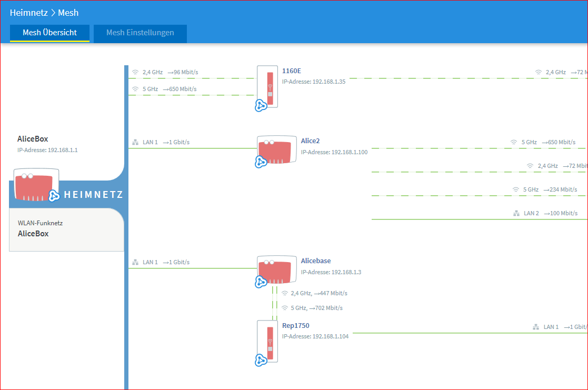The width and height of the screenshot is (588, 390).
Task: Open the Mesh Einstellungen tab
Action: tap(140, 33)
